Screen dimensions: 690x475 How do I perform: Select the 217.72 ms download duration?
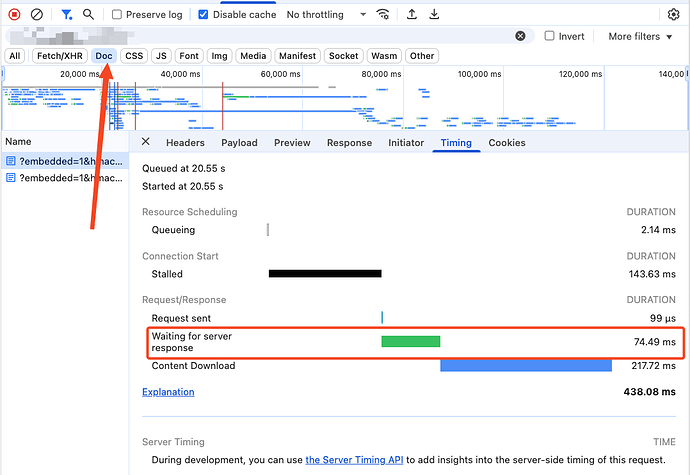(653, 365)
